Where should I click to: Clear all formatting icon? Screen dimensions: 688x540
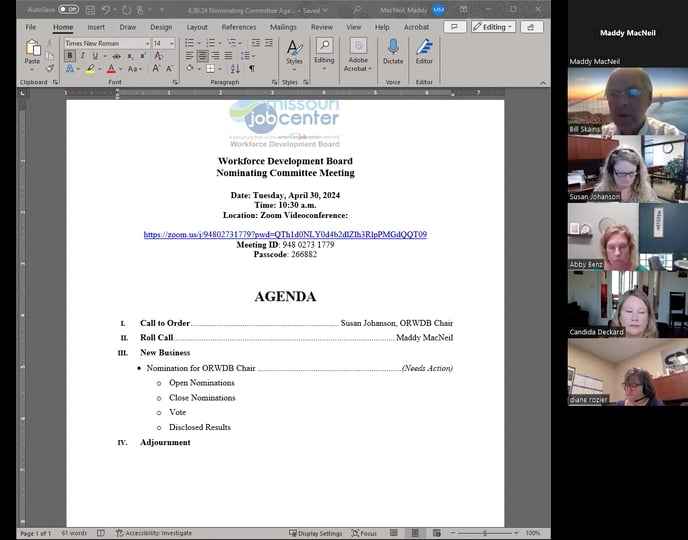coord(158,56)
